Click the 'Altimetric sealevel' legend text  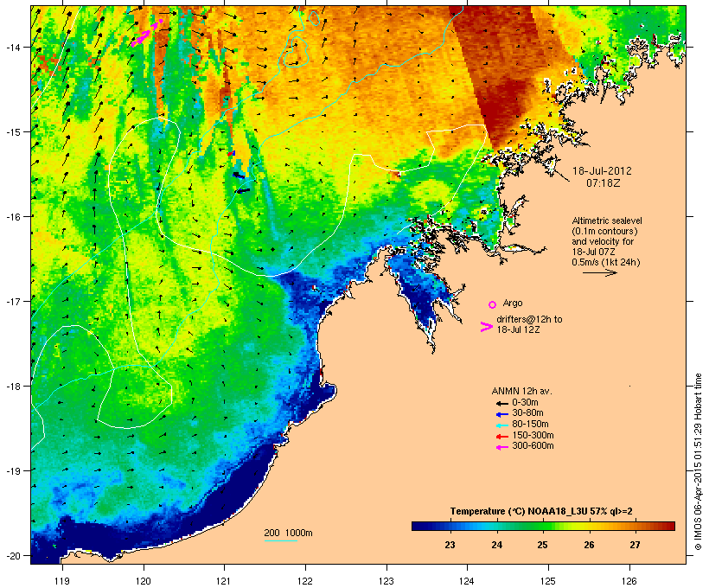point(607,220)
